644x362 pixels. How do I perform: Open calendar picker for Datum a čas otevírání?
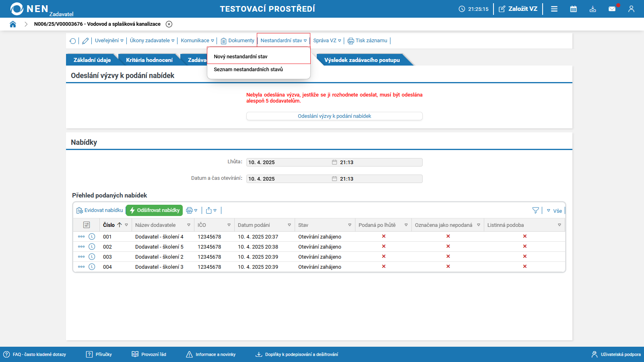(x=334, y=179)
